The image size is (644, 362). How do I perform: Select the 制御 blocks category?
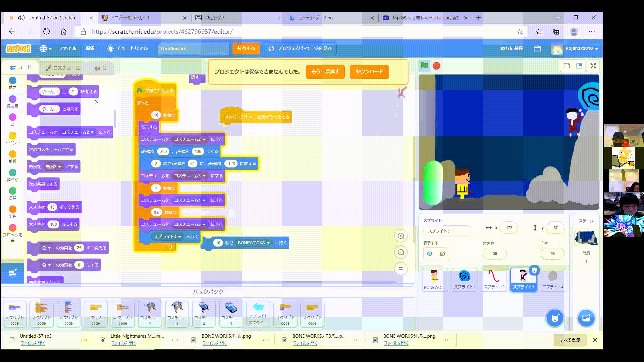tap(13, 157)
